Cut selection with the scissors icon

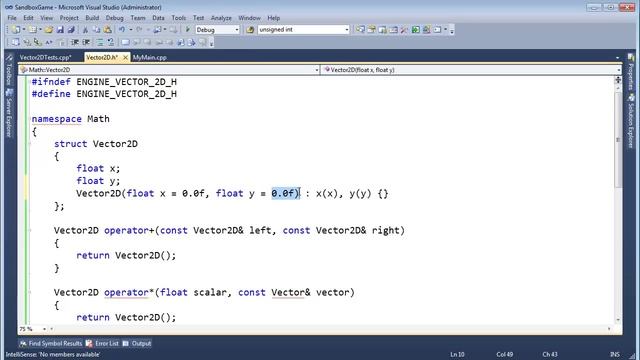(x=85, y=30)
